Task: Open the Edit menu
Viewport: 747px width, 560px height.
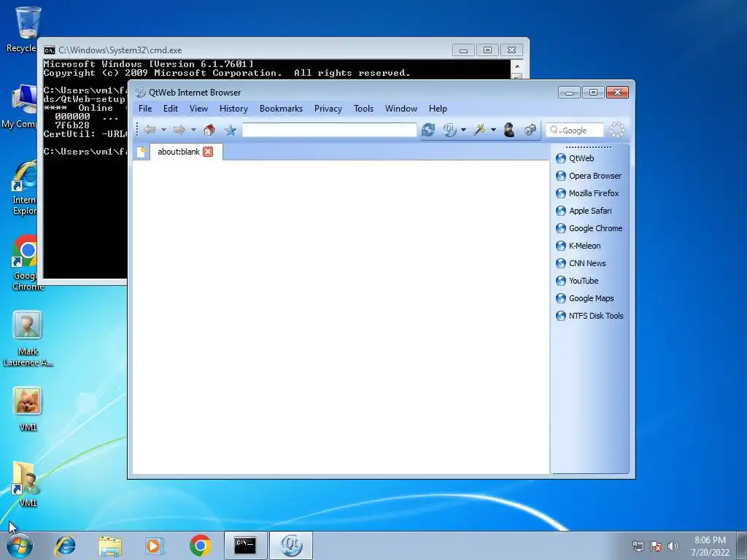Action: tap(171, 109)
